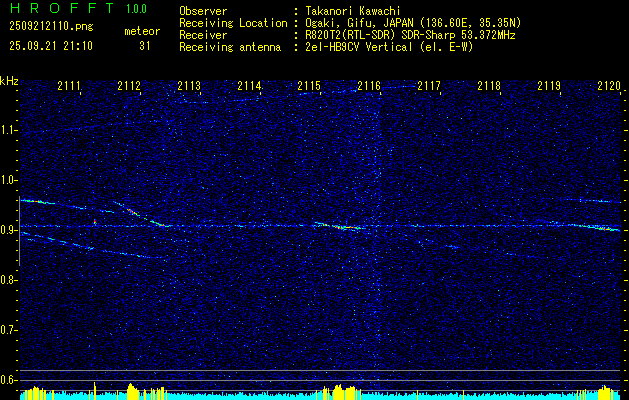Click the 2114 time axis marker
The width and height of the screenshot is (629, 400).
(x=249, y=86)
